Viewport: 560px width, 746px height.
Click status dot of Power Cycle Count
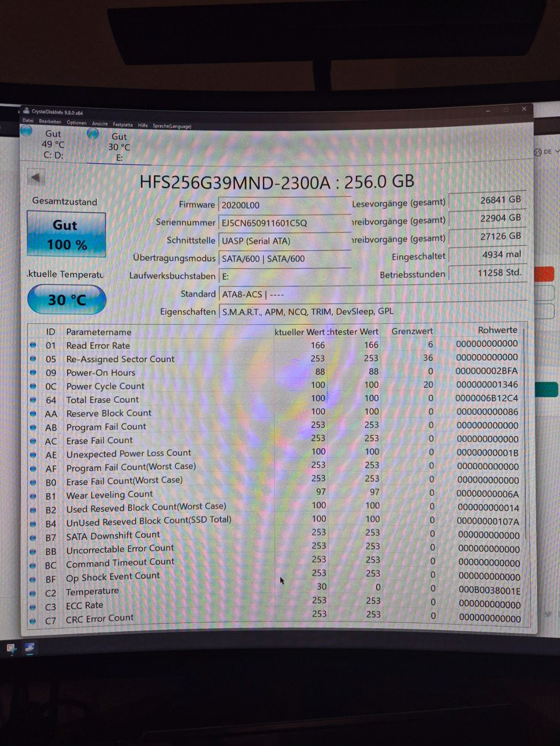pos(33,386)
